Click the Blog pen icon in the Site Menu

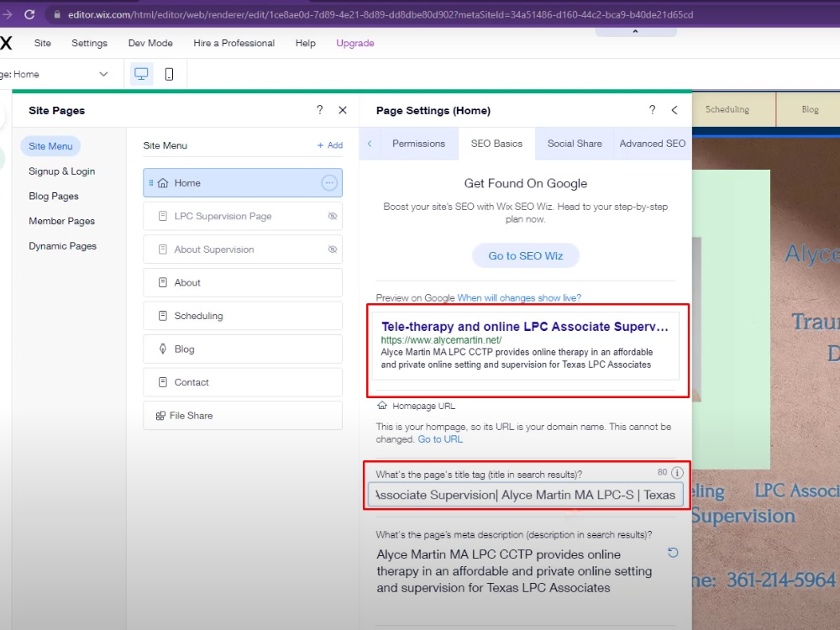tap(163, 349)
